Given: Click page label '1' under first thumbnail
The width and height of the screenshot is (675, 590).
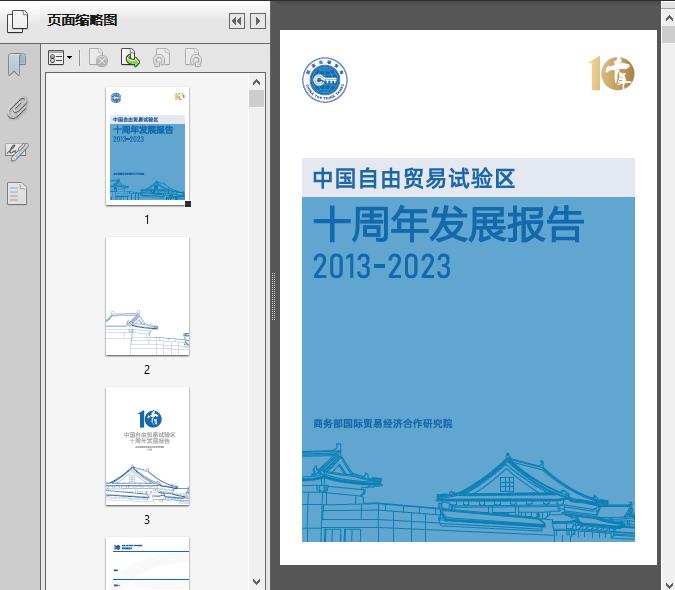Looking at the screenshot, I should point(147,219).
